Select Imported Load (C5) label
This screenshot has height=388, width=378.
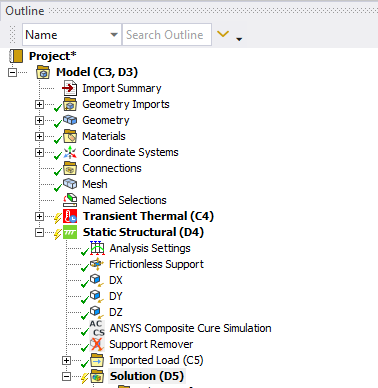click(x=156, y=360)
